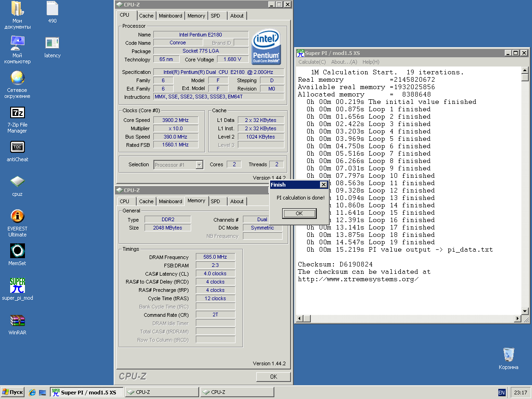Launch EVEREST Ultimate
Screen dimensions: 532x399
(17, 223)
